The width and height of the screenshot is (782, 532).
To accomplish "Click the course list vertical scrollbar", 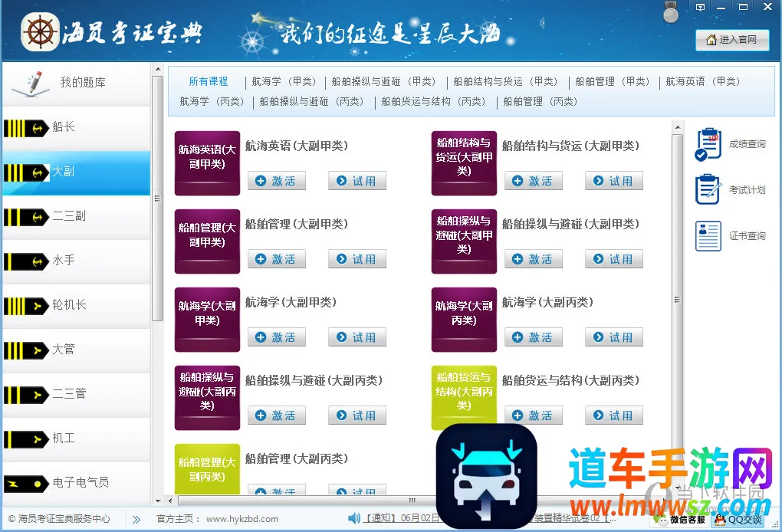I will 677,299.
